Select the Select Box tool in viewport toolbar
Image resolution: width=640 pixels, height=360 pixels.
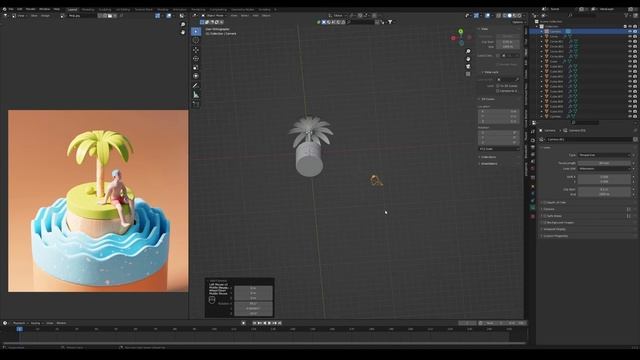[196, 31]
